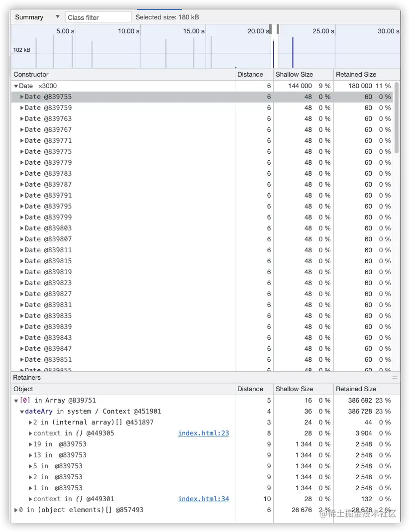Image resolution: width=410 pixels, height=532 pixels.
Task: Expand the 13 in @839753 retainer
Action: 30,455
